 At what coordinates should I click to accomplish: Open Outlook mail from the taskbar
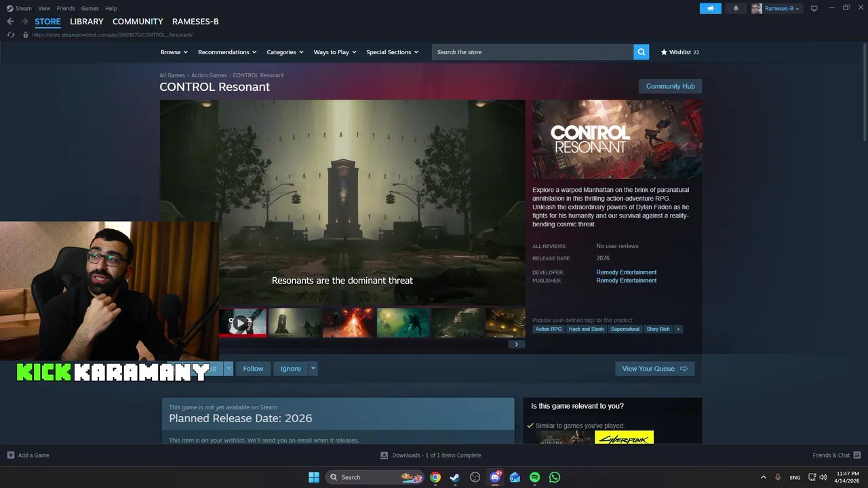515,477
